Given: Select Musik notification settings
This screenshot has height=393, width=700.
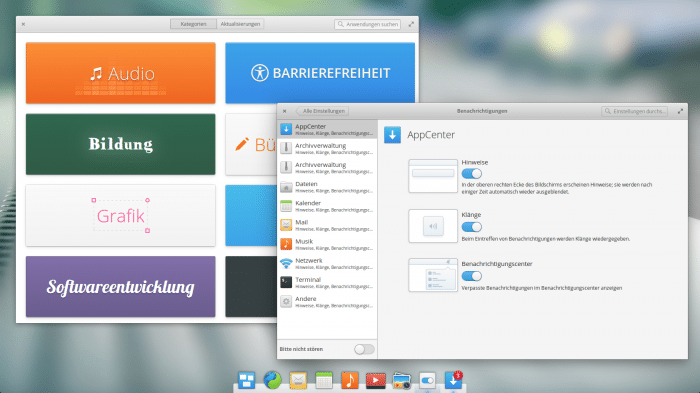Looking at the screenshot, I should coord(327,244).
